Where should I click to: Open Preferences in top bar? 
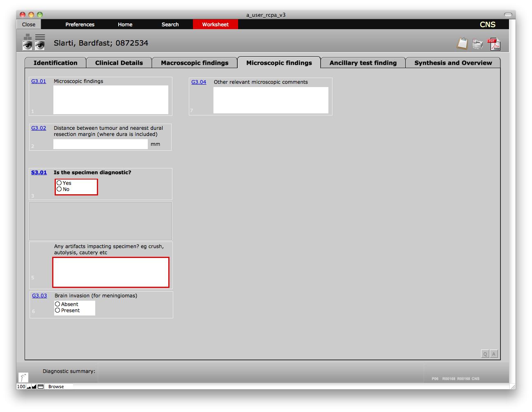point(80,24)
